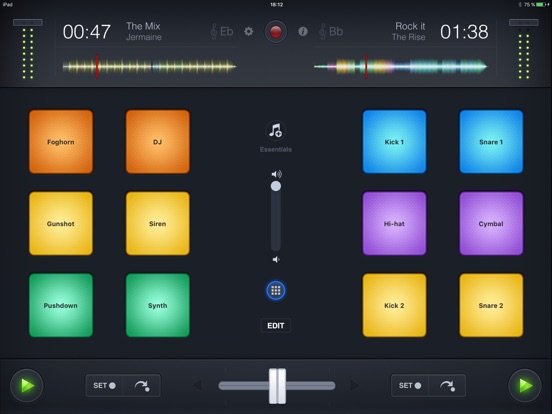Nudge crossfader with left arrow
552x414 pixels.
(x=198, y=385)
